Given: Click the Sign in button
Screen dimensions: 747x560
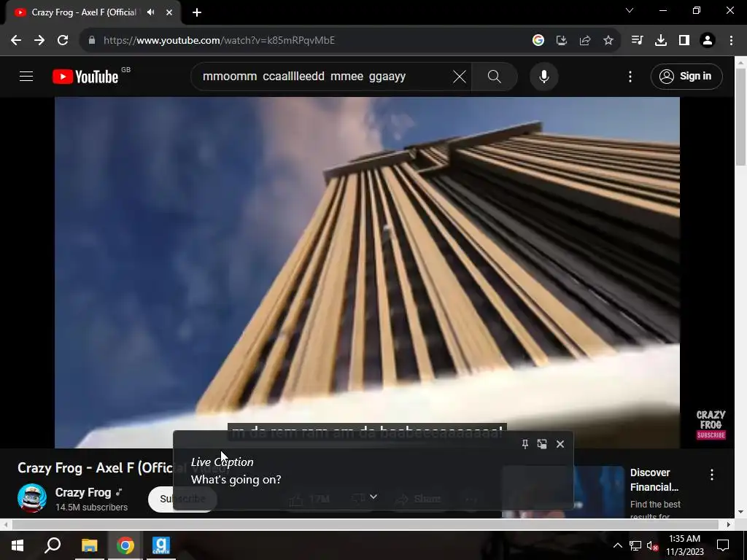Looking at the screenshot, I should coord(686,76).
